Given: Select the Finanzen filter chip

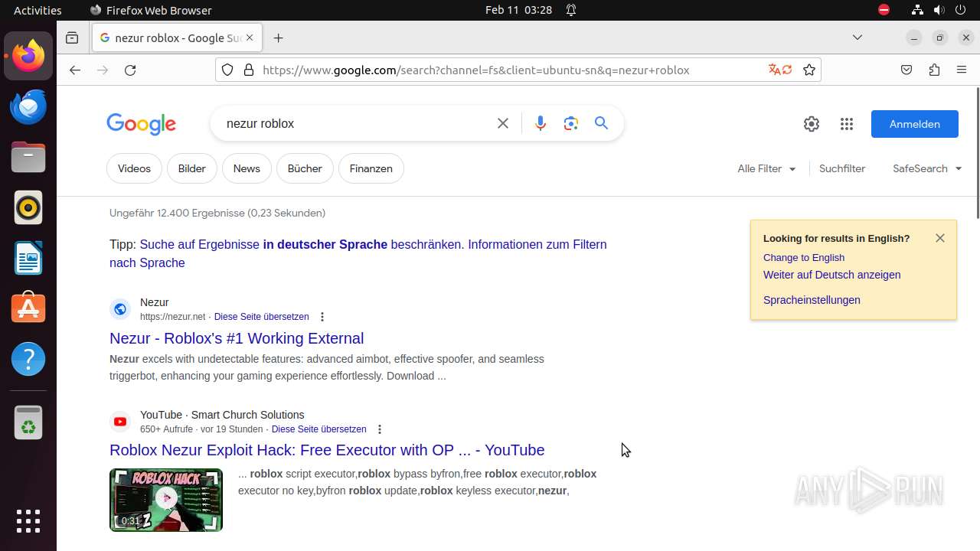Looking at the screenshot, I should 371,168.
